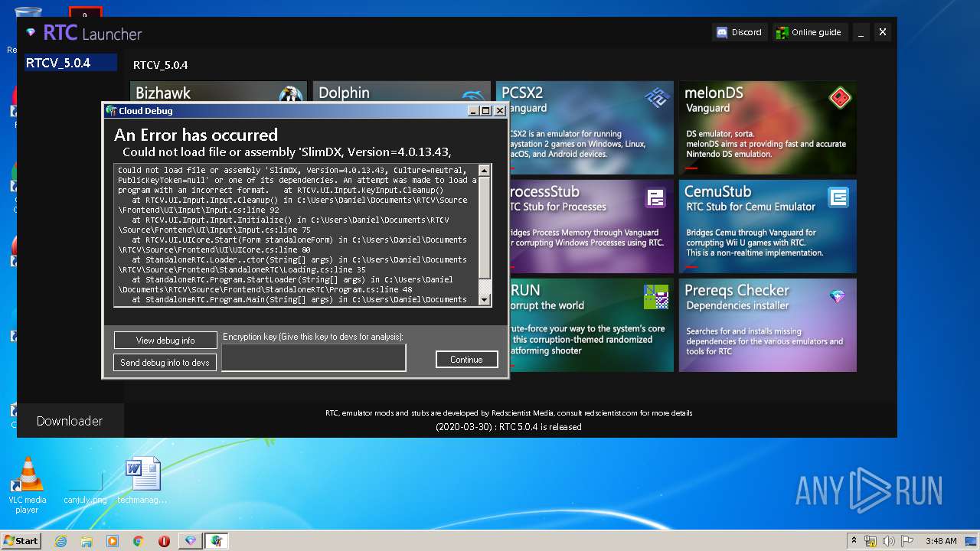Click the Prereqs Checker gem icon
Screen dimensions: 980x551
click(x=838, y=296)
